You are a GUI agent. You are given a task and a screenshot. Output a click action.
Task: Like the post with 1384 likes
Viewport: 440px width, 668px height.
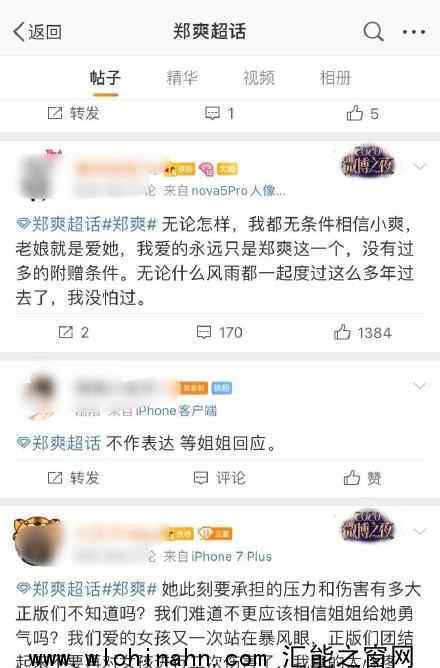(x=362, y=333)
